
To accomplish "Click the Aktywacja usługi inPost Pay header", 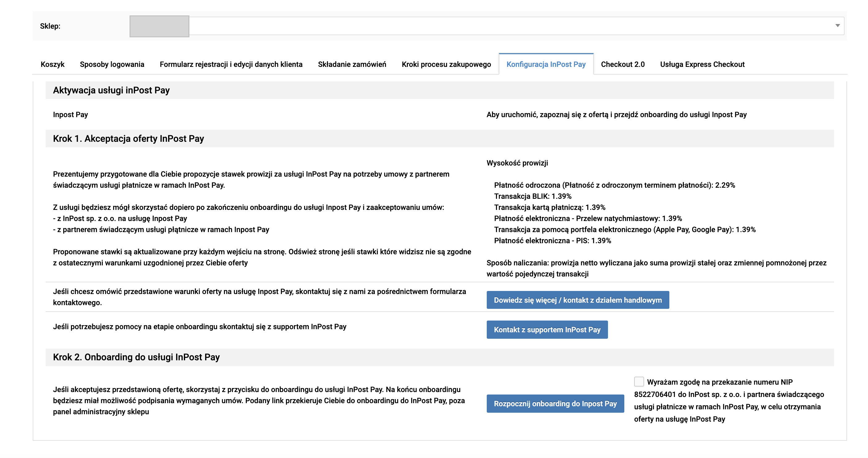I will [111, 90].
